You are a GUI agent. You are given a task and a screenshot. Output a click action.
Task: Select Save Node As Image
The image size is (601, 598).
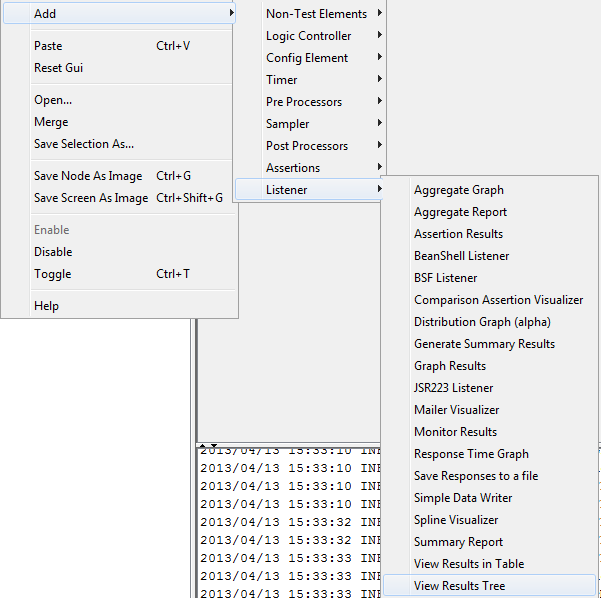[88, 176]
